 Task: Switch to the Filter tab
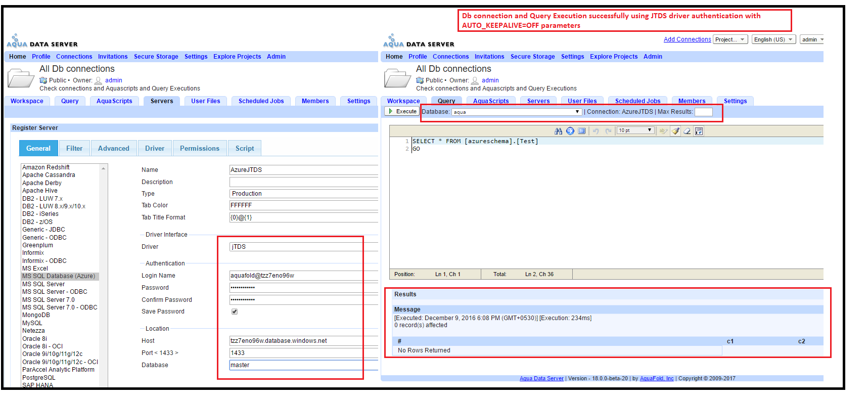click(74, 148)
